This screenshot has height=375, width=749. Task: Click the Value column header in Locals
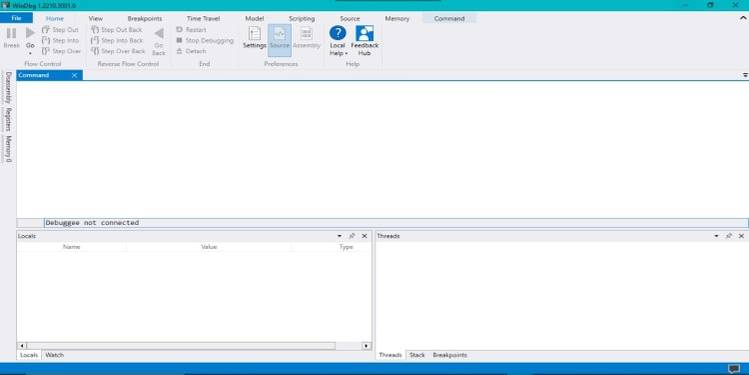pos(209,247)
